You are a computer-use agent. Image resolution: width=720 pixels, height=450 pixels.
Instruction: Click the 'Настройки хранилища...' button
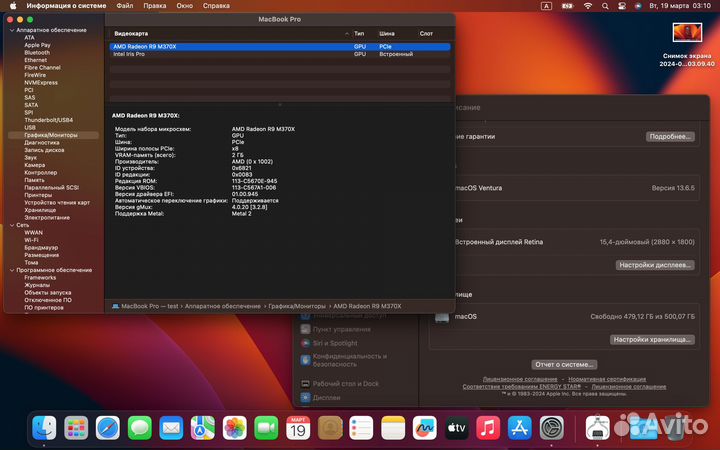coord(652,340)
